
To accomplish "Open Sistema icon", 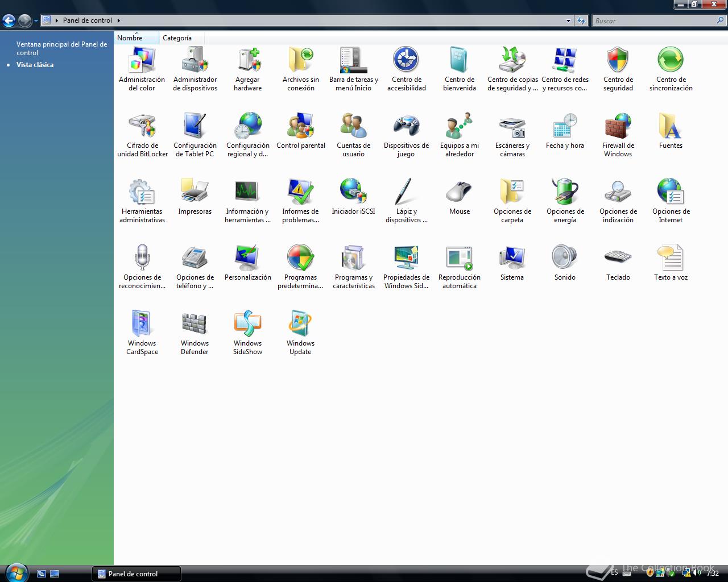I will click(512, 257).
